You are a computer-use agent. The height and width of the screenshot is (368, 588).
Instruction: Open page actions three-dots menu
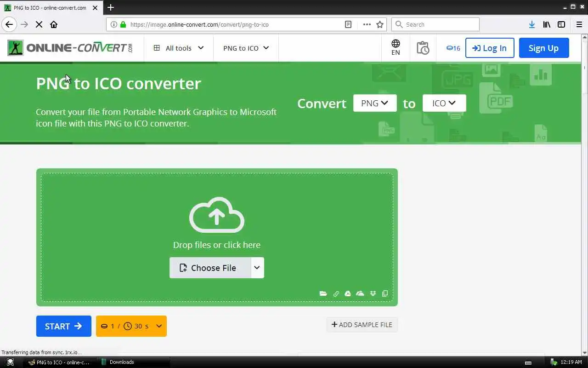pyautogui.click(x=367, y=24)
